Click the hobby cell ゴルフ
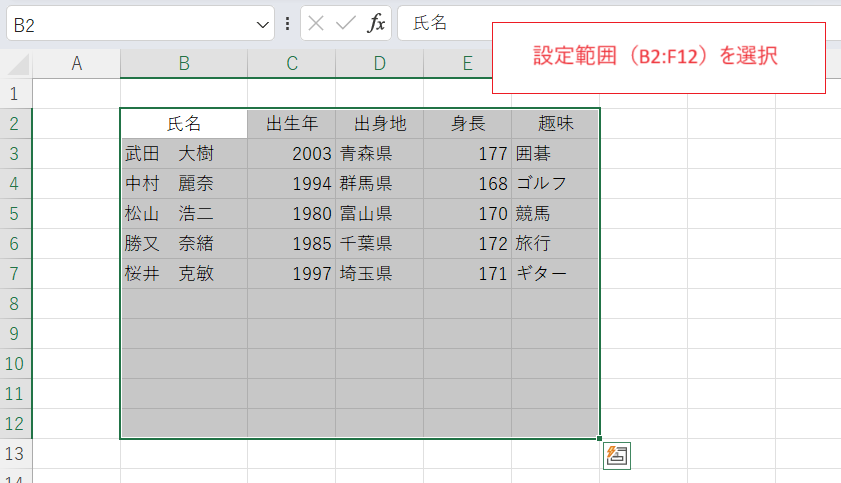Image resolution: width=841 pixels, height=483 pixels. pyautogui.click(x=555, y=184)
